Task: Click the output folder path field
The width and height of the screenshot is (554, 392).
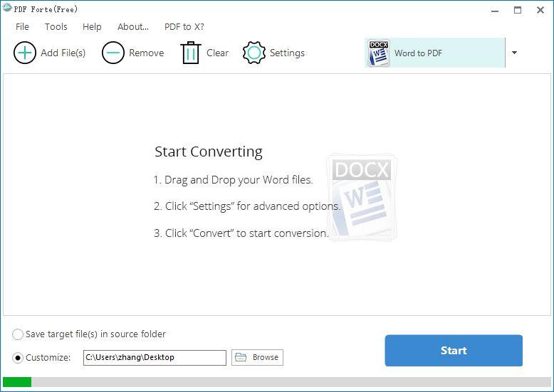Action: pyautogui.click(x=155, y=357)
